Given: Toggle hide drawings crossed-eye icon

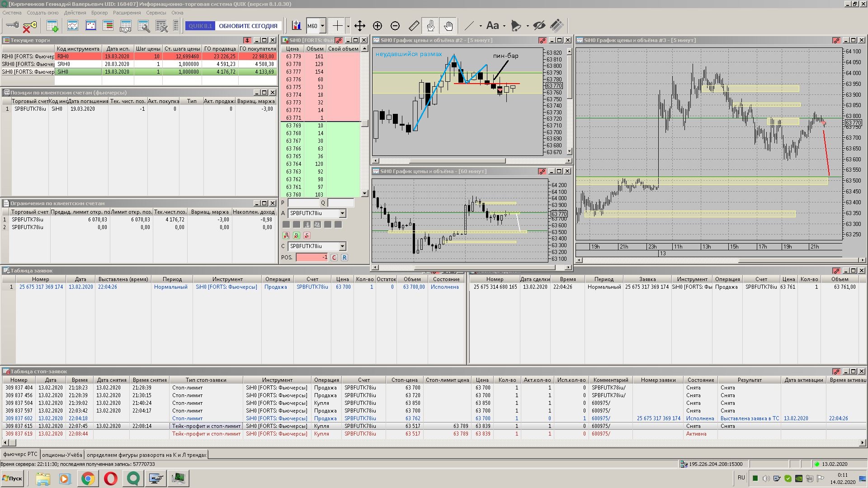Looking at the screenshot, I should [539, 26].
